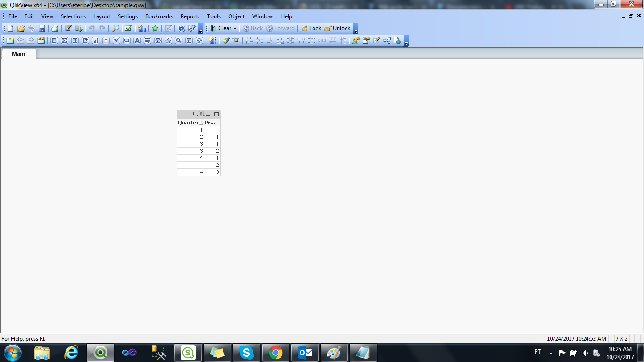Open Document Properties from the toolbar

pos(366,41)
